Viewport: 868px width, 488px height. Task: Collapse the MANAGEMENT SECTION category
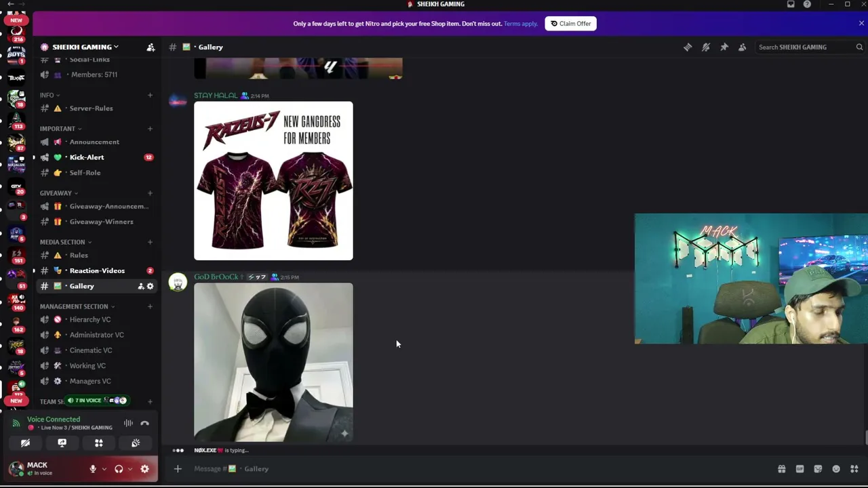click(x=77, y=306)
